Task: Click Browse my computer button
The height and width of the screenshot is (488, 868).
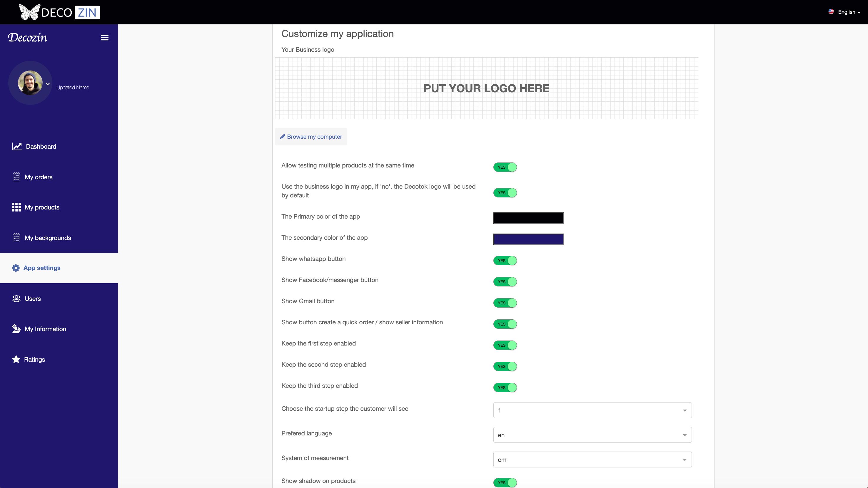Action: 311,137
